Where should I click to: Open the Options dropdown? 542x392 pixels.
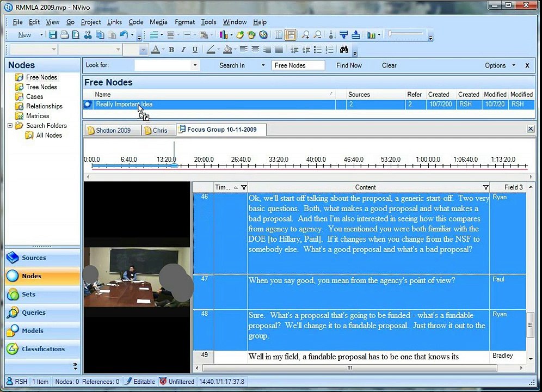(514, 65)
